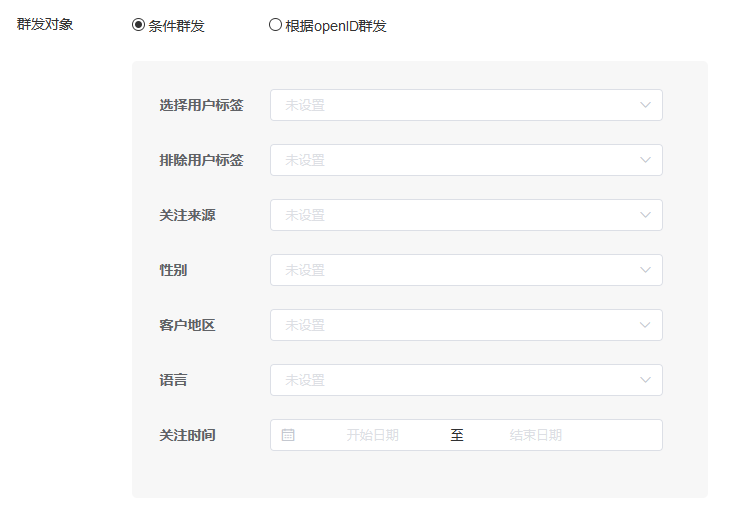The width and height of the screenshot is (752, 509).
Task: Open the 性别 dropdown
Action: point(466,270)
